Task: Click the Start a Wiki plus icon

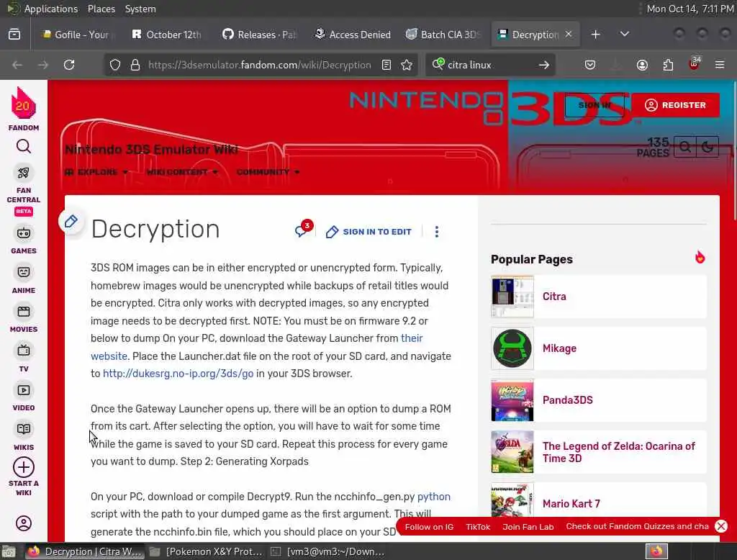Action: 24,467
